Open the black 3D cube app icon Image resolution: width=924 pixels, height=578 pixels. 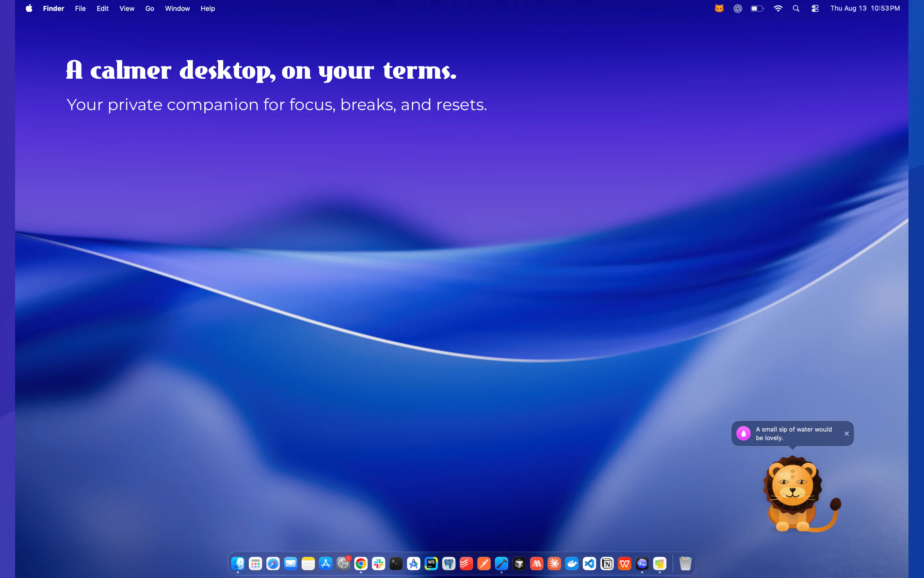click(x=519, y=564)
